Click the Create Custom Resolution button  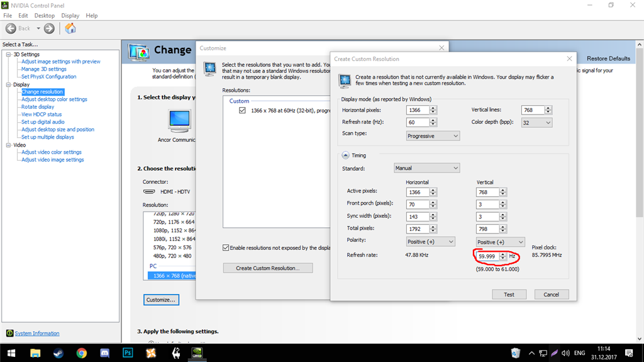(268, 268)
